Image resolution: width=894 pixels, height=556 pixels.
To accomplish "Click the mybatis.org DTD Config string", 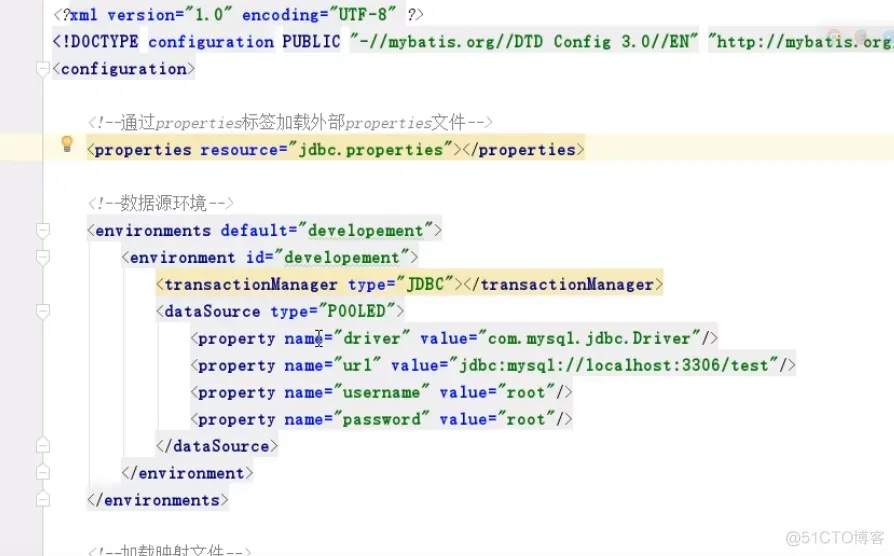I will tap(523, 42).
